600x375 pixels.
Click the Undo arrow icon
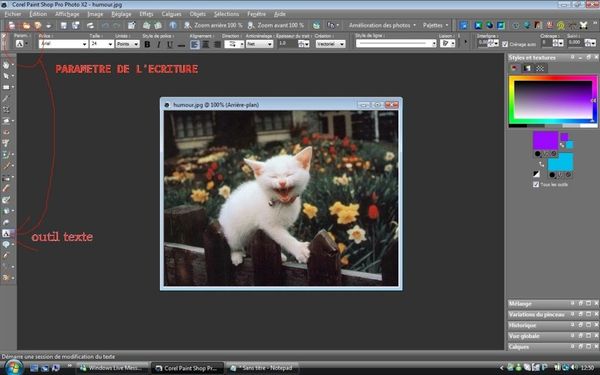pos(105,25)
